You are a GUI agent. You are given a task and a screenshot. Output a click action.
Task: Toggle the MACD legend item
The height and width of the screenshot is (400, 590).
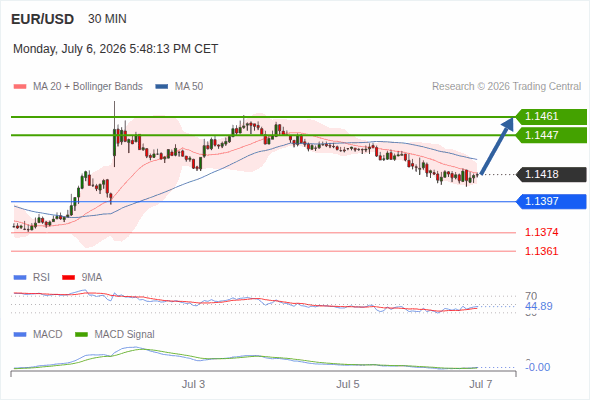[38, 334]
